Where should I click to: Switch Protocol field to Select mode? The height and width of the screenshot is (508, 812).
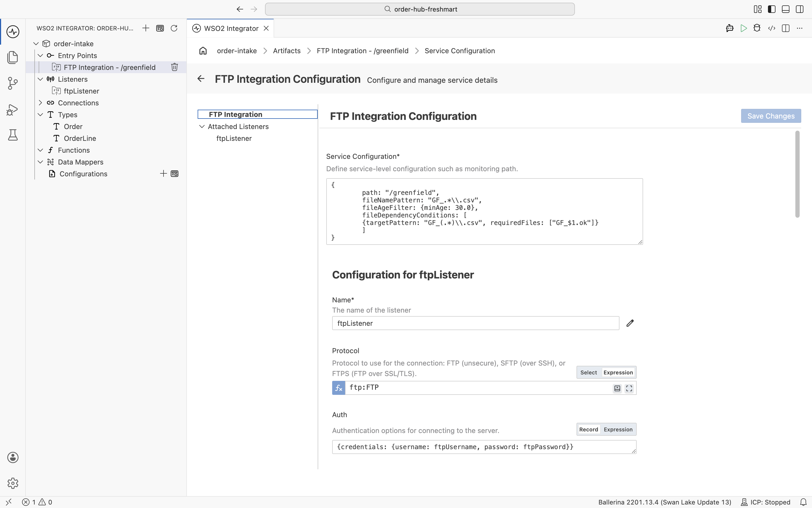point(589,372)
